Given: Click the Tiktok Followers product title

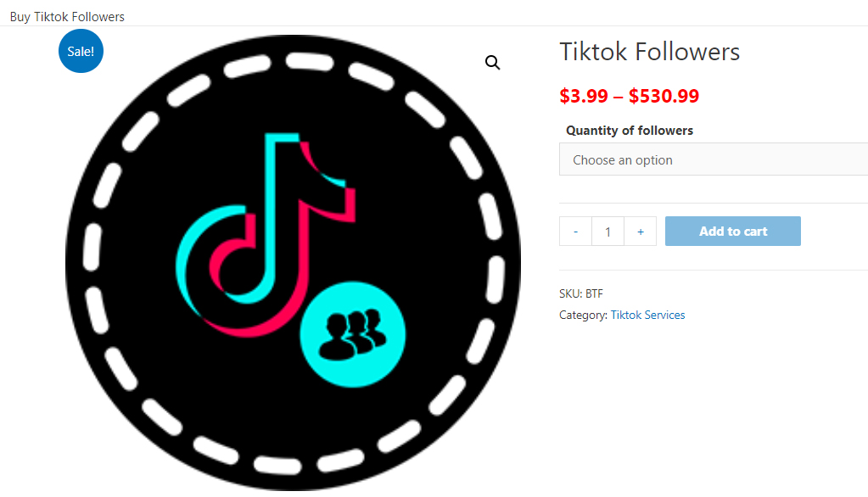Looking at the screenshot, I should click(649, 52).
